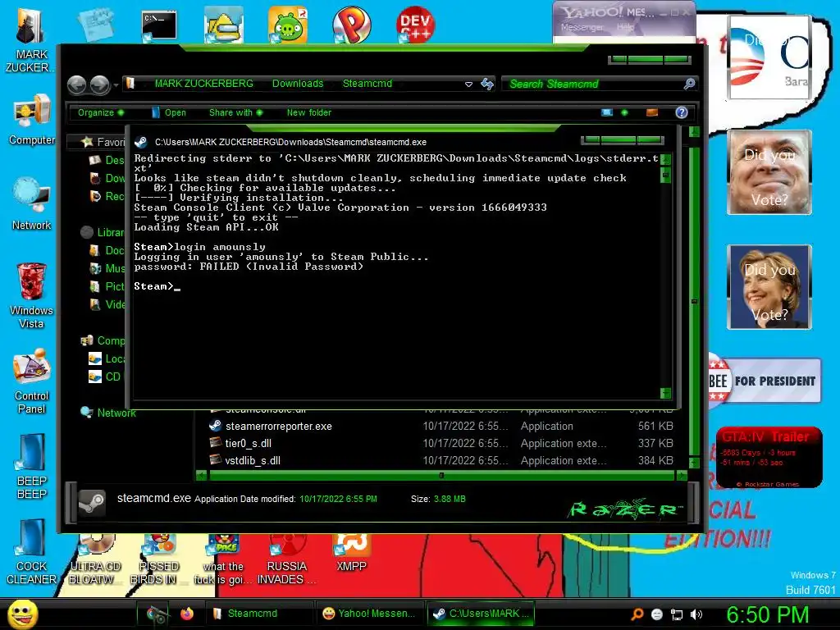
Task: Open the Control Panel desktop icon
Action: coord(32,381)
